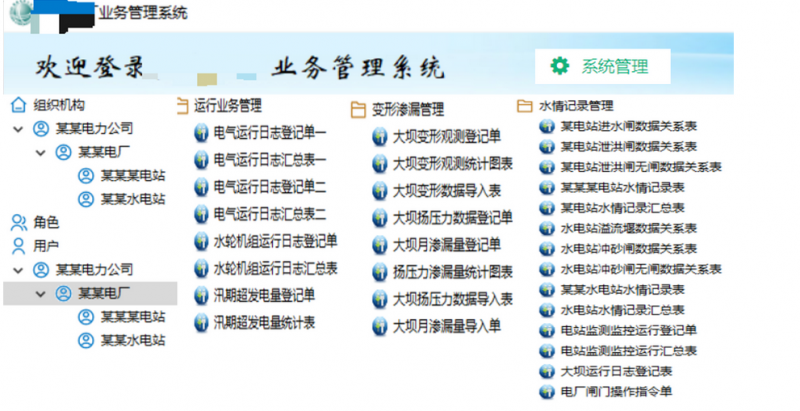800x411 pixels.
Task: Open 大坝月渗漏量导入单
Action: (446, 326)
